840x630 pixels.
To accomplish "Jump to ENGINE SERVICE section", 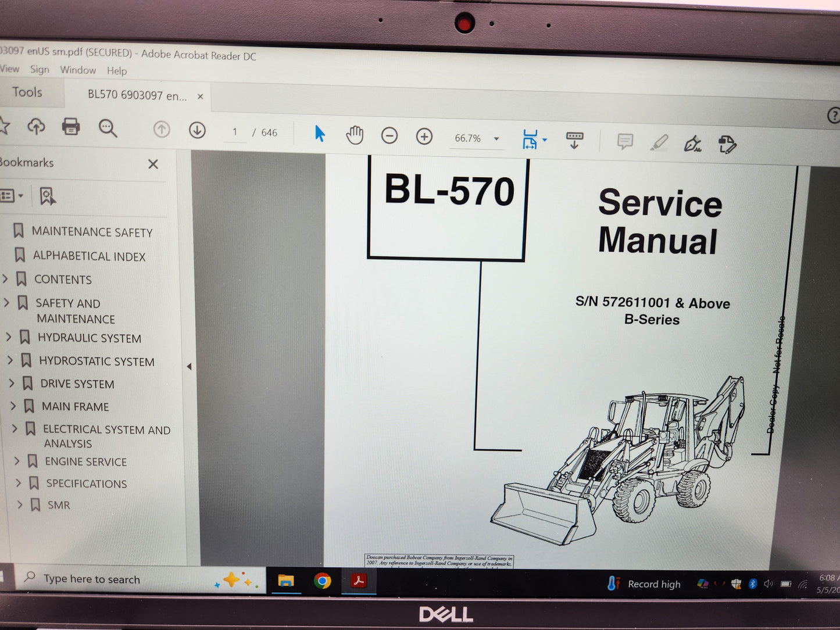I will (x=86, y=462).
